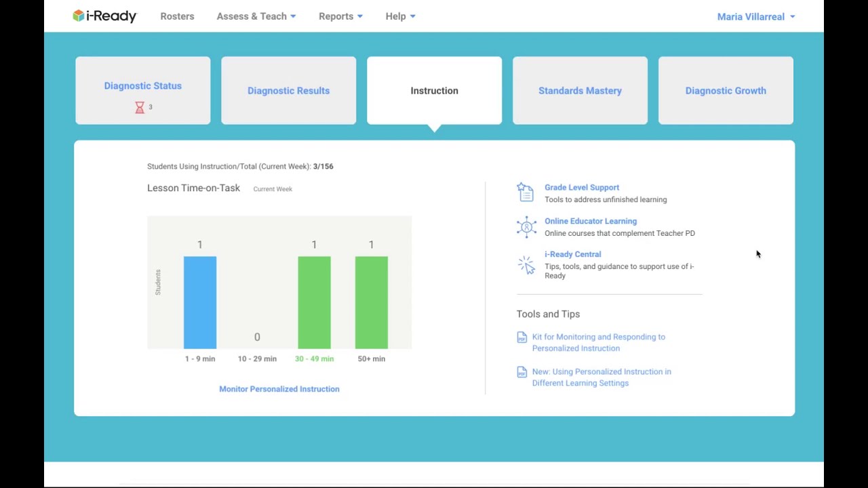
Task: Click the green 30 - 49 min bar
Action: click(315, 302)
